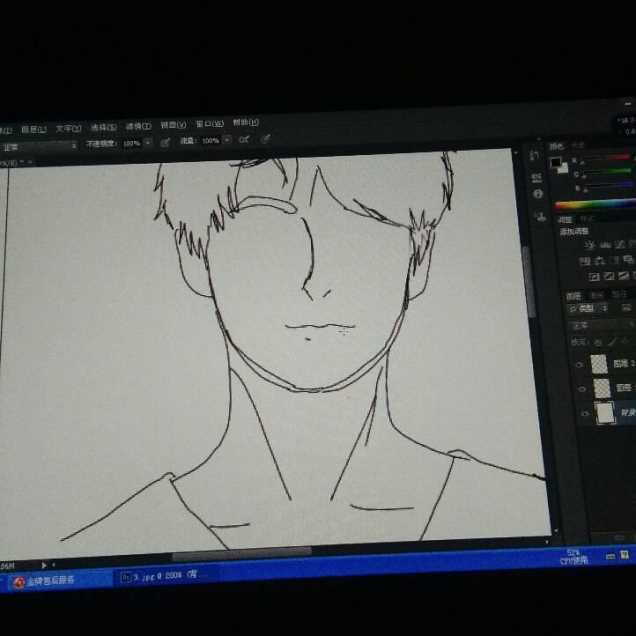Viewport: 636px width, 636px height.
Task: Open the brush blend mode dropdown in options bar
Action: coord(39,146)
